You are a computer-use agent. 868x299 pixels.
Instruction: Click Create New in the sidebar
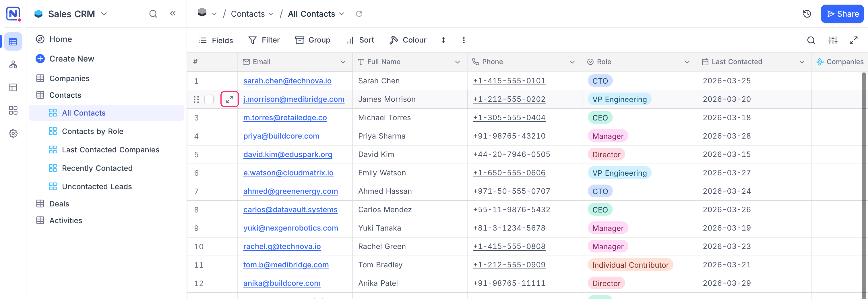pos(65,59)
